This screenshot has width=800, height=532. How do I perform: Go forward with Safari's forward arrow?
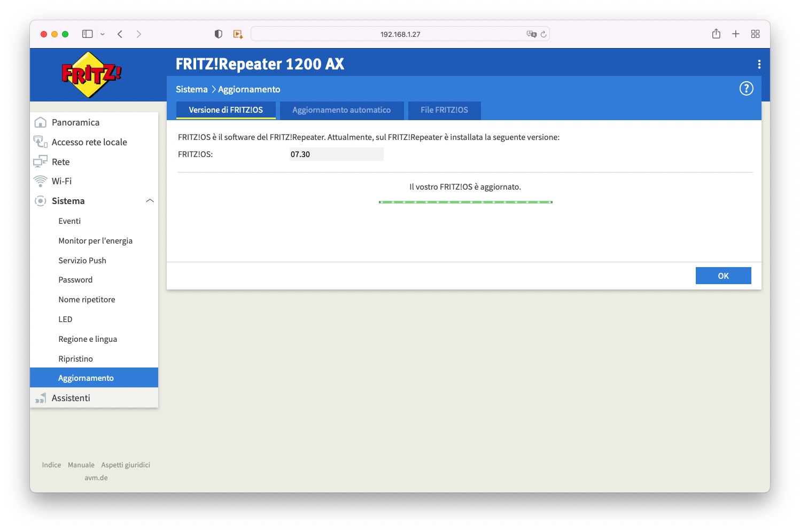[139, 34]
